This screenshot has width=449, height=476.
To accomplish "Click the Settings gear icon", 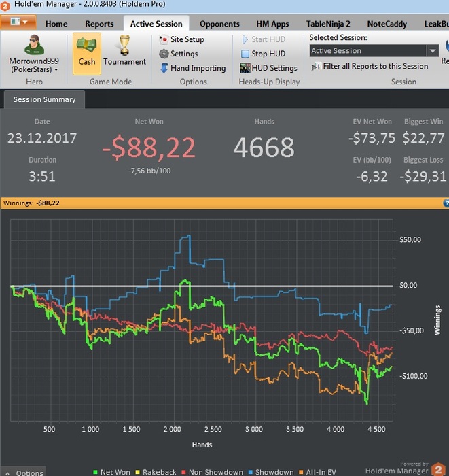I will pos(164,54).
